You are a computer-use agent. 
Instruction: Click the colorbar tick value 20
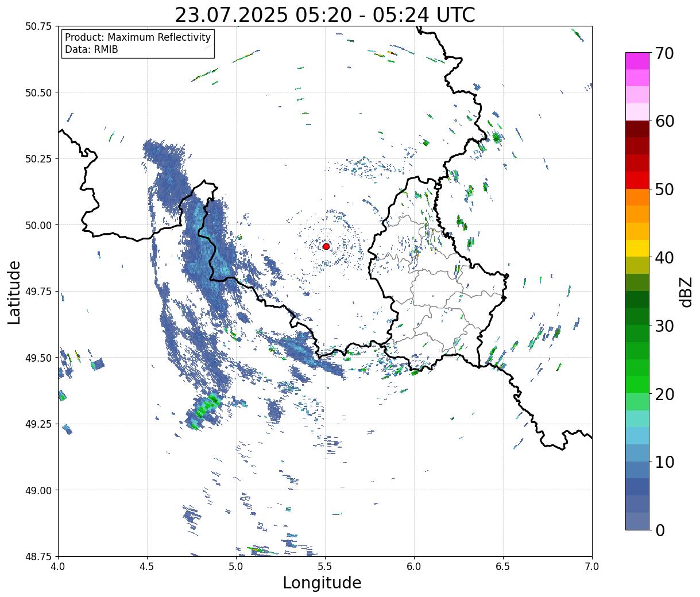(x=664, y=394)
